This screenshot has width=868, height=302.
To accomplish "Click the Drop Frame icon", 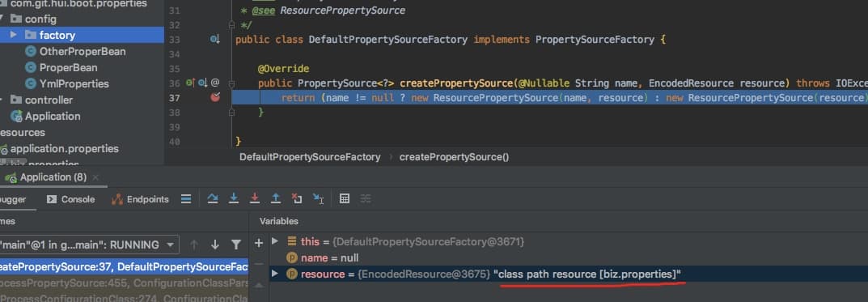I will coord(297,199).
